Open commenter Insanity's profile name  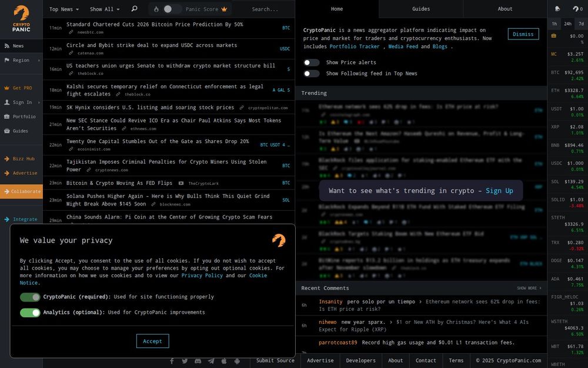pyautogui.click(x=330, y=301)
